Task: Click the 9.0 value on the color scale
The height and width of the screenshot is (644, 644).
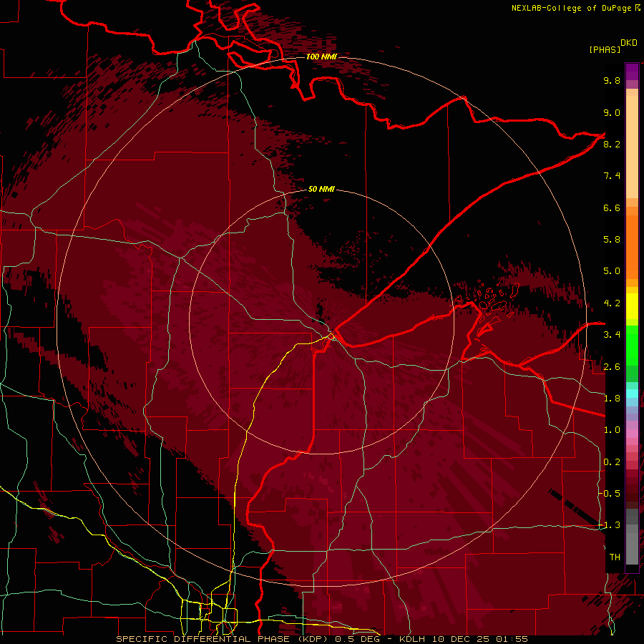Action: tap(612, 112)
